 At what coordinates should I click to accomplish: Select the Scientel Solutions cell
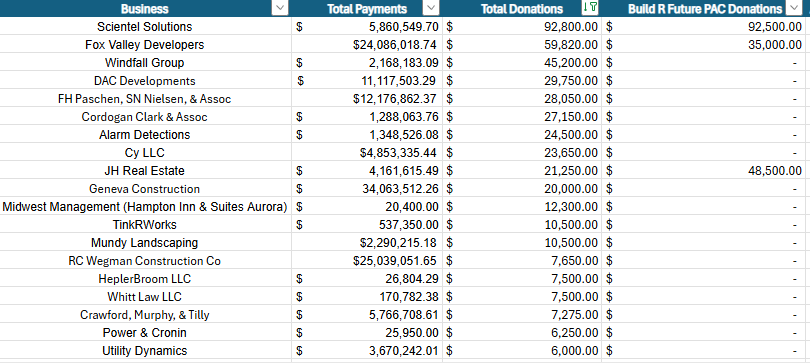click(x=145, y=27)
